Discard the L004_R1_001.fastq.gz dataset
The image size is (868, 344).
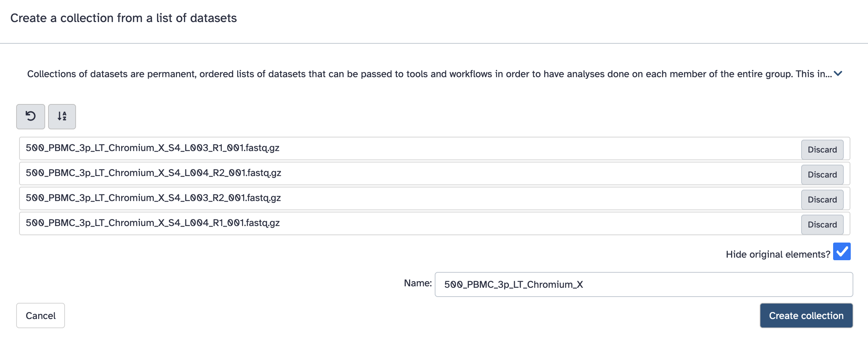(822, 225)
